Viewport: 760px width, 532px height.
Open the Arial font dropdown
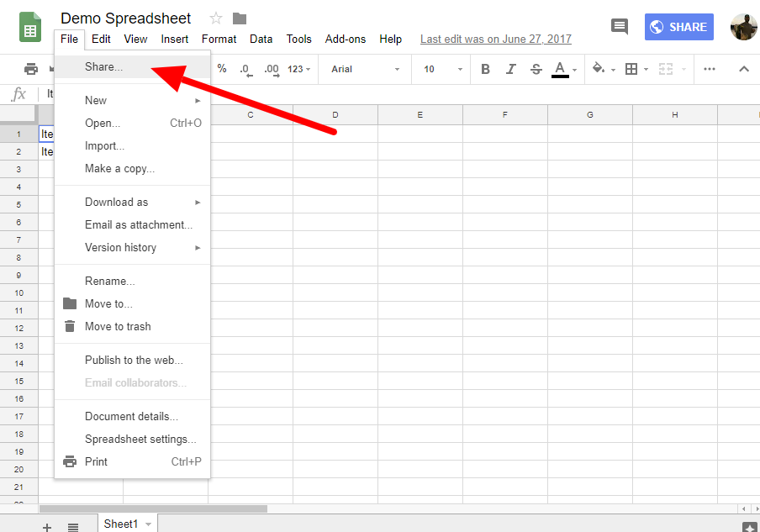365,69
